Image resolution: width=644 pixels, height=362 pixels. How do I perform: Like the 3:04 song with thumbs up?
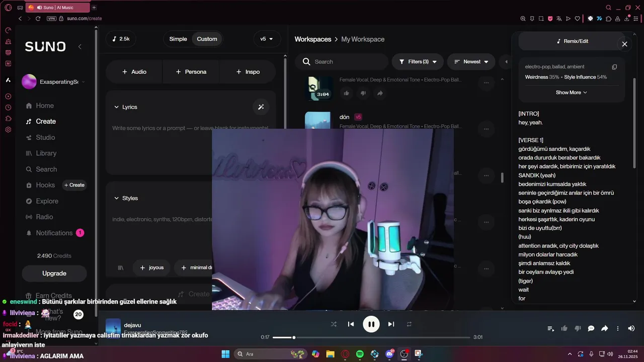346,93
